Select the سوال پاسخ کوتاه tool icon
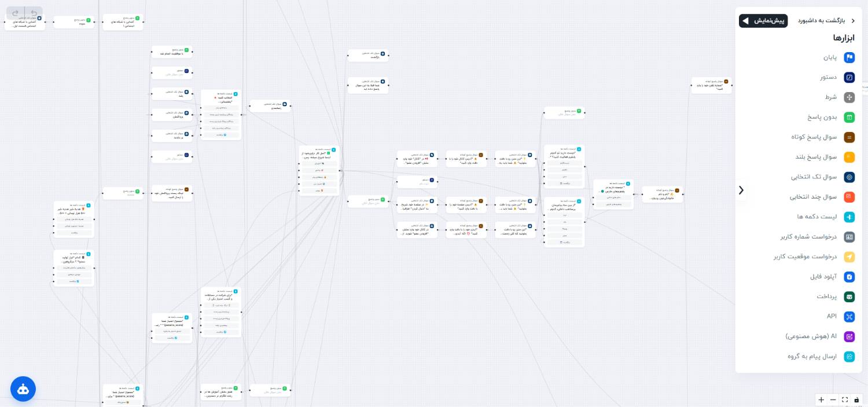Screen dimensions: 868x407 coord(849,137)
